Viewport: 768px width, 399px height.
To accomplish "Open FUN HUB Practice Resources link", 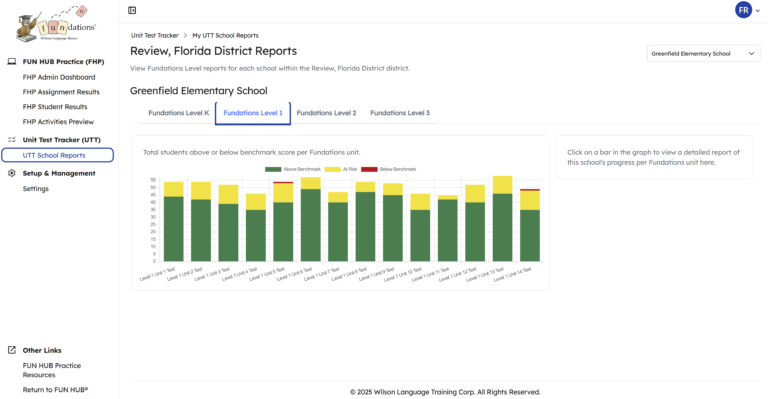I will coord(51,370).
